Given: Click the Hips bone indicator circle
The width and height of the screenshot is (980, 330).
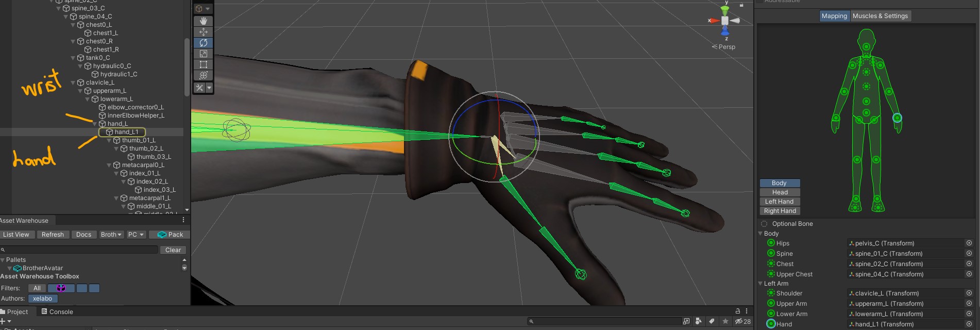Looking at the screenshot, I should click(x=771, y=243).
